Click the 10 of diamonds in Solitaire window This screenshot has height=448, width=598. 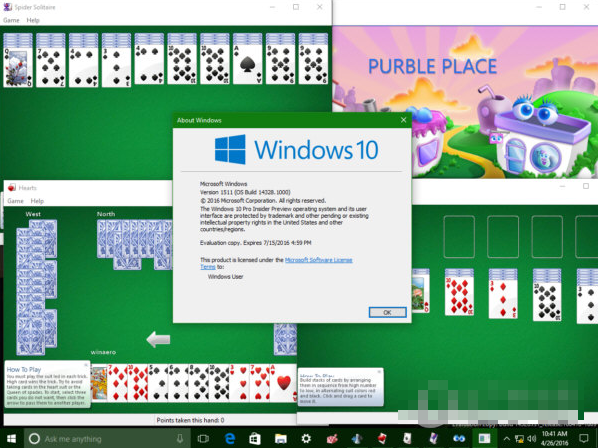(x=459, y=295)
